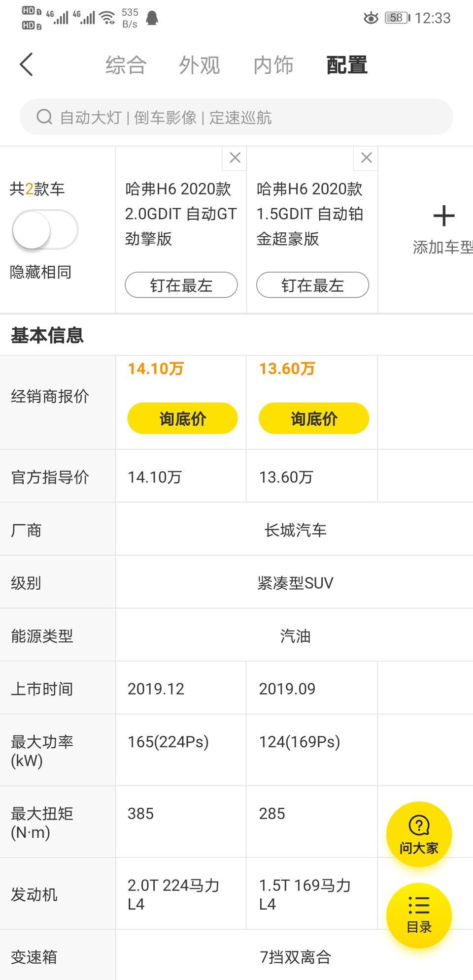
Task: Tap the 上市时间 row label
Action: 42,689
